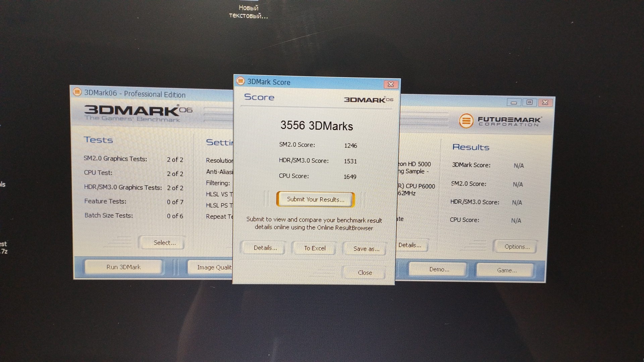Click Run 3DMark button
Screen dimensions: 644x362
tap(123, 267)
